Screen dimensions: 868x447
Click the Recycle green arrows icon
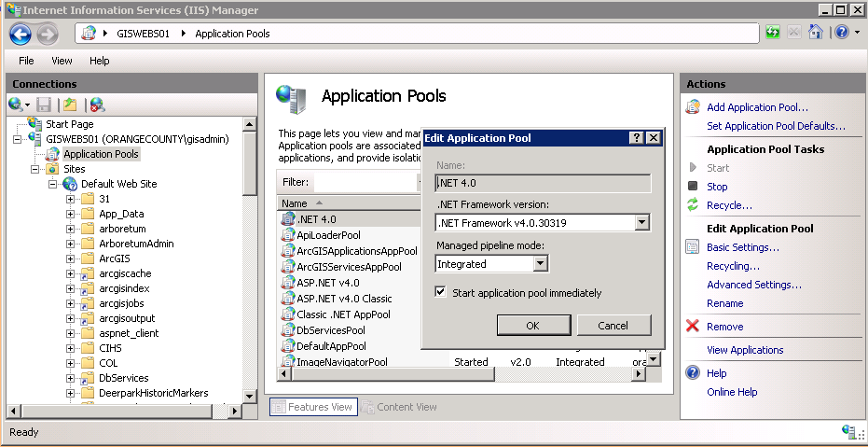(693, 205)
